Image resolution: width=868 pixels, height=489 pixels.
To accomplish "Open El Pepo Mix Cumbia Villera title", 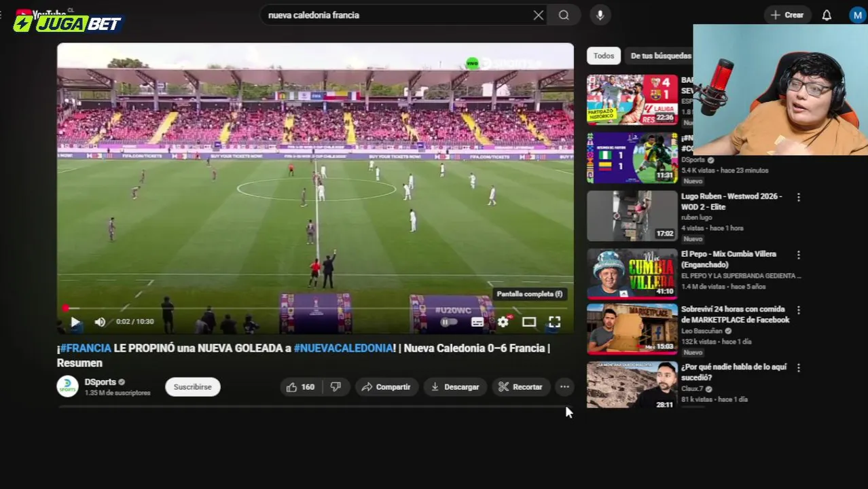I will coord(728,259).
